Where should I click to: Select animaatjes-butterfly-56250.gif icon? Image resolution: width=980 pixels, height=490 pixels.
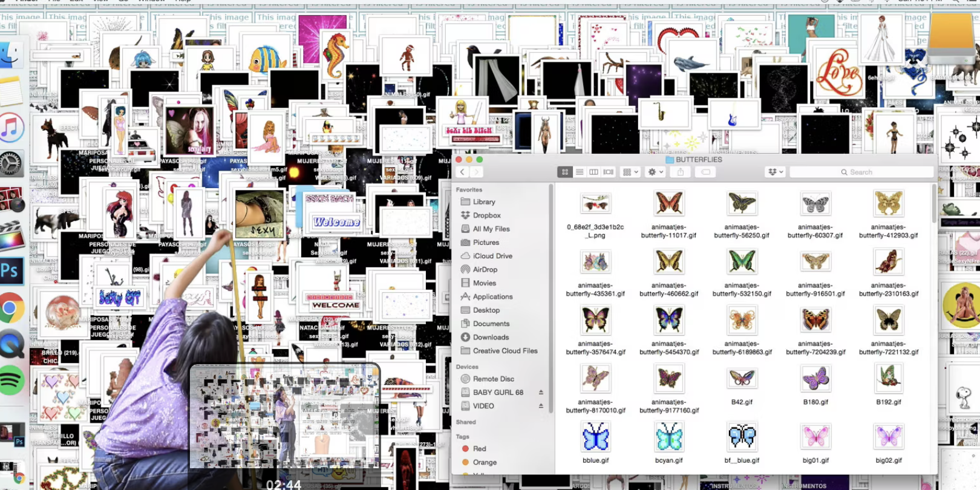[742, 203]
